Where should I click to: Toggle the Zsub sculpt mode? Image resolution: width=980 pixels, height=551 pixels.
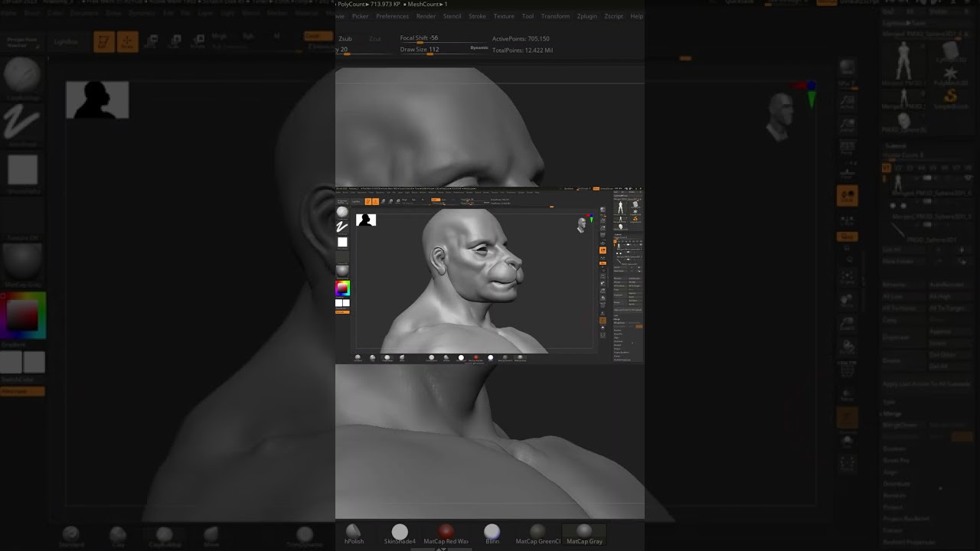(345, 38)
